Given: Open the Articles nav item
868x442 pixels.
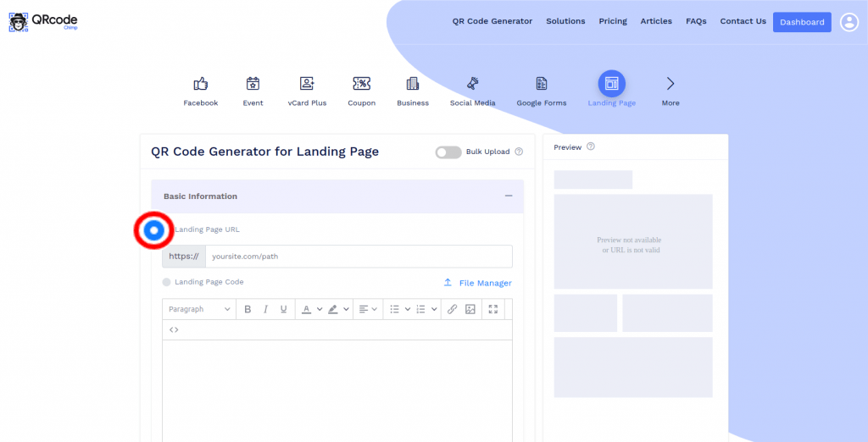Looking at the screenshot, I should point(656,21).
